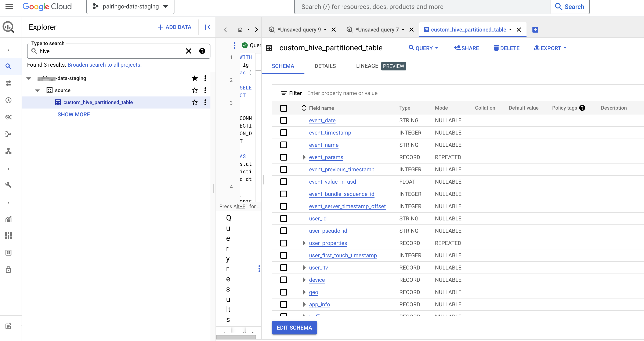The width and height of the screenshot is (644, 341).
Task: Switch to the Unsaved query 7 tab
Action: (x=377, y=30)
